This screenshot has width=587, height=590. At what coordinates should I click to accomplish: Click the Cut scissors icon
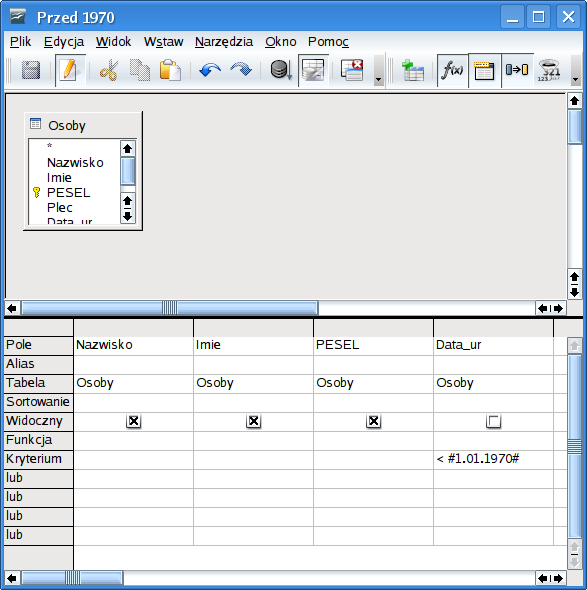(x=109, y=70)
